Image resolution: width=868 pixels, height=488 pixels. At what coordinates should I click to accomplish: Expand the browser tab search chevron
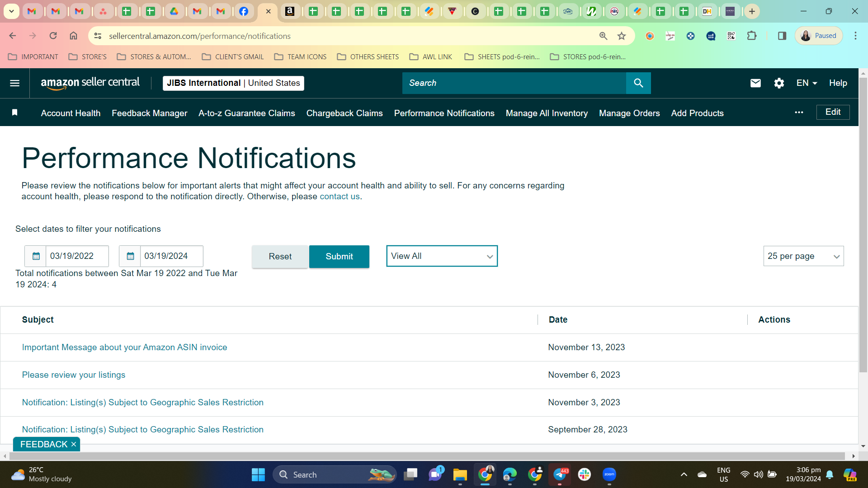coord(11,11)
